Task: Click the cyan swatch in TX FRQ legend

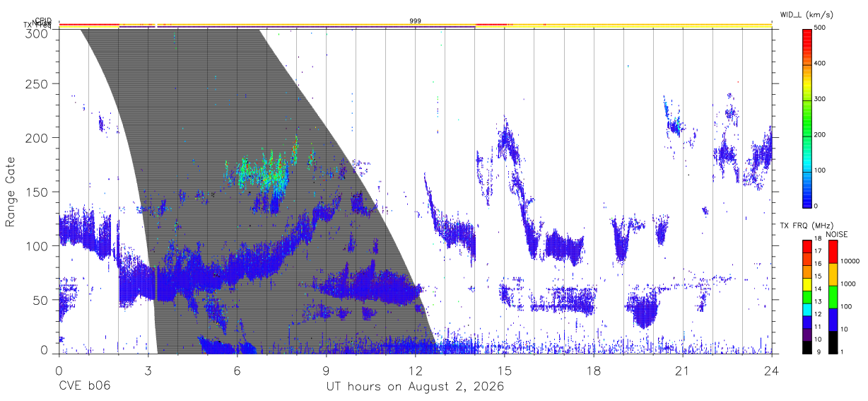Action: [x=807, y=311]
